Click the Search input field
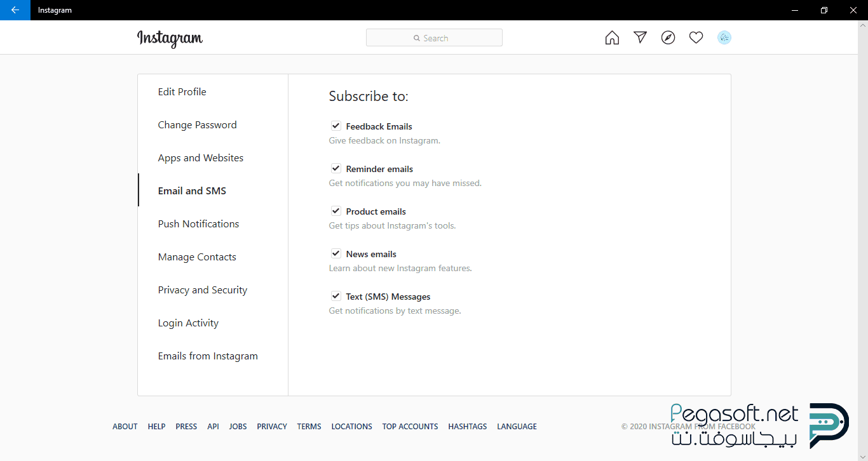Image resolution: width=868 pixels, height=461 pixels. tap(434, 38)
